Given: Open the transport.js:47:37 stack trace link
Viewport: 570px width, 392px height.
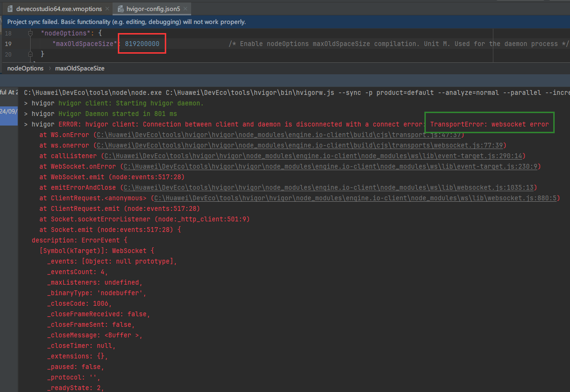Looking at the screenshot, I should pos(279,135).
